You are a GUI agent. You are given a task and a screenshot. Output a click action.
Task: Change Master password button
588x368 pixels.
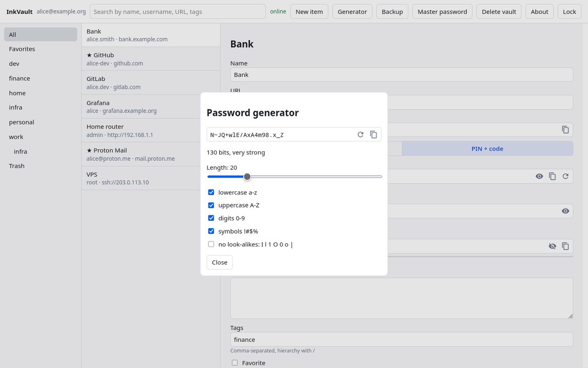442,11
